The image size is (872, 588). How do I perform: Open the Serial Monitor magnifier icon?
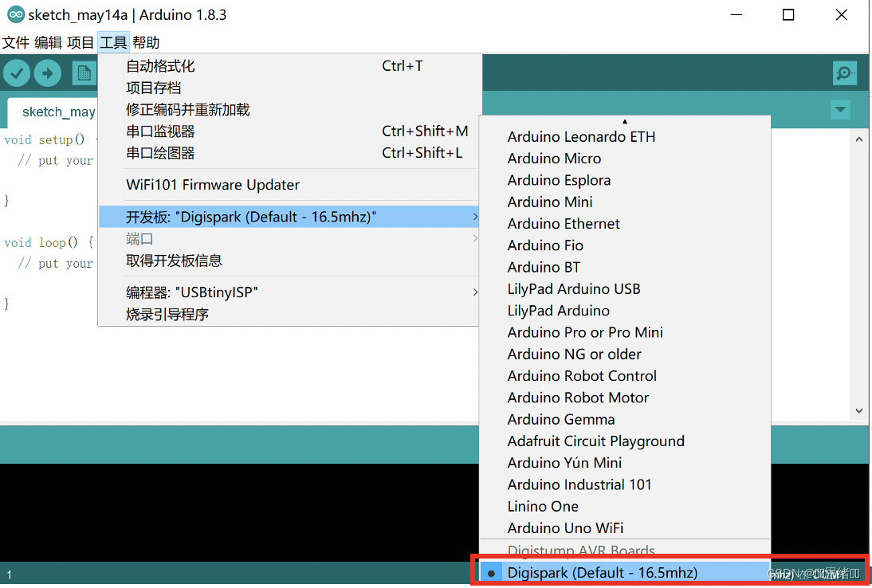click(x=844, y=73)
